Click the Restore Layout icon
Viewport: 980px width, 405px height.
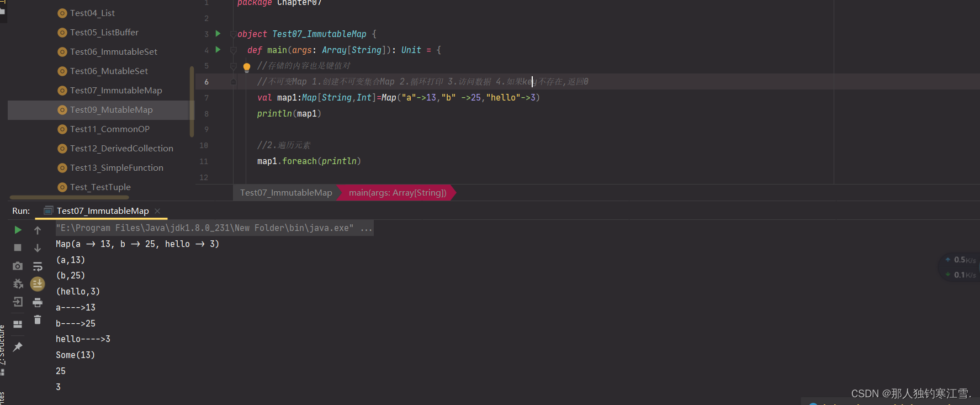pos(18,324)
